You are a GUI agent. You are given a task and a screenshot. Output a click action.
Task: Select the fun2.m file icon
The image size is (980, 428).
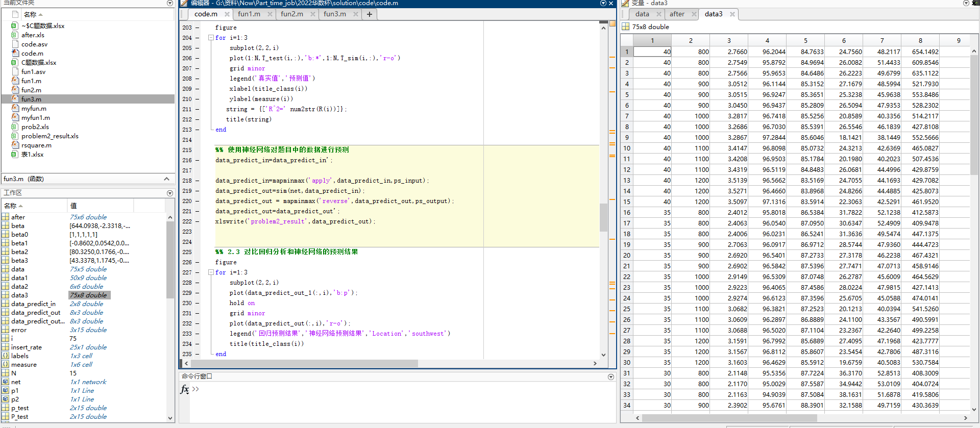(x=15, y=90)
